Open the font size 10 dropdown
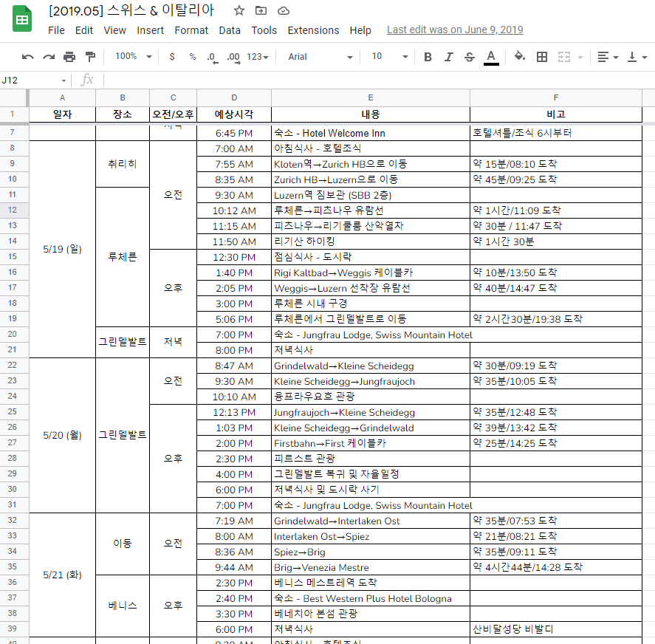This screenshot has width=655, height=644. pos(389,56)
